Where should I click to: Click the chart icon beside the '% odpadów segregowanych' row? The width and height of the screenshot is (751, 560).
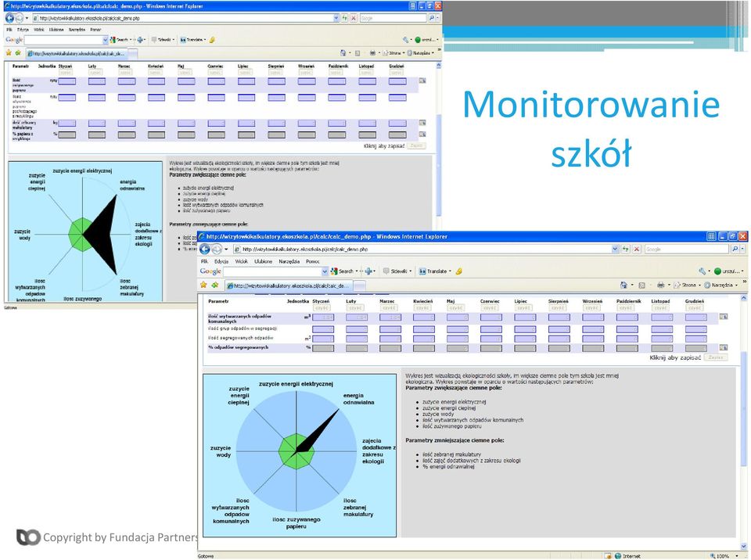pyautogui.click(x=723, y=347)
